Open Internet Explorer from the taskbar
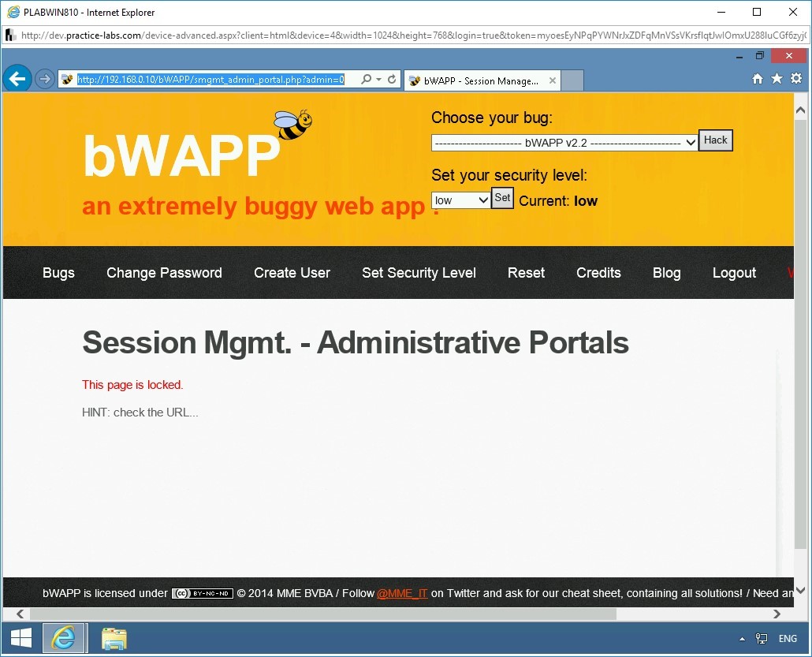The width and height of the screenshot is (812, 657). click(x=64, y=638)
